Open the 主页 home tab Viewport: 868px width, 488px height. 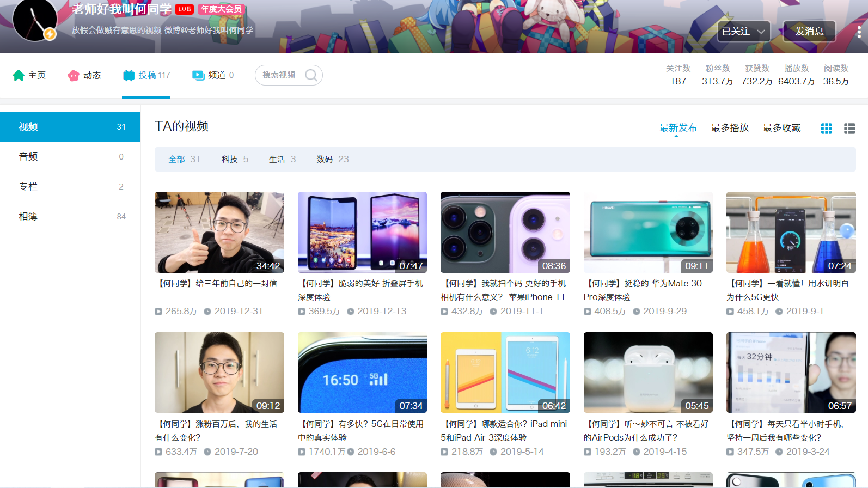pos(29,75)
